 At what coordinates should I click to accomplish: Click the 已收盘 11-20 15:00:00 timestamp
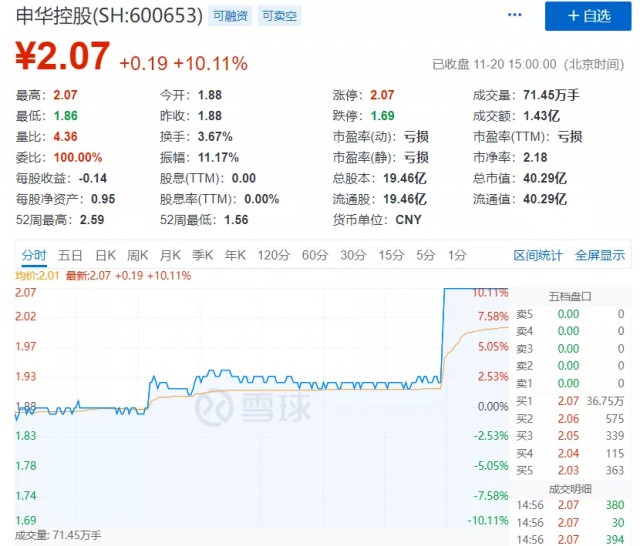[528, 64]
